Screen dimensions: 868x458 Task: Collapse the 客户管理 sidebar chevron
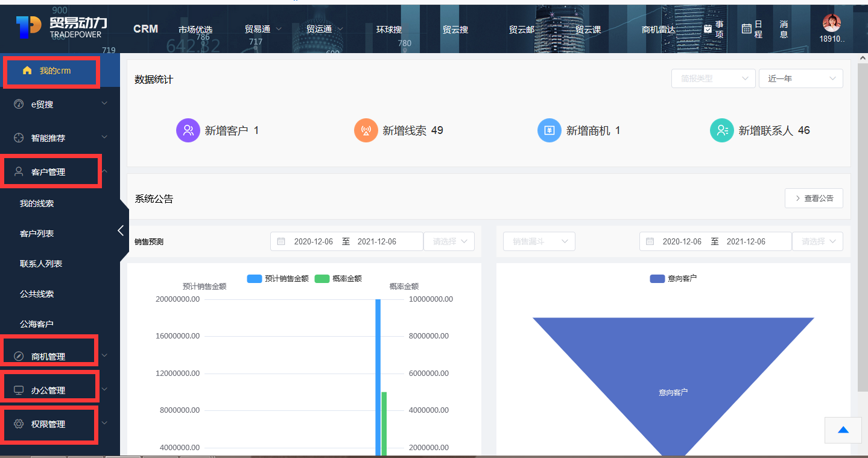pyautogui.click(x=104, y=171)
